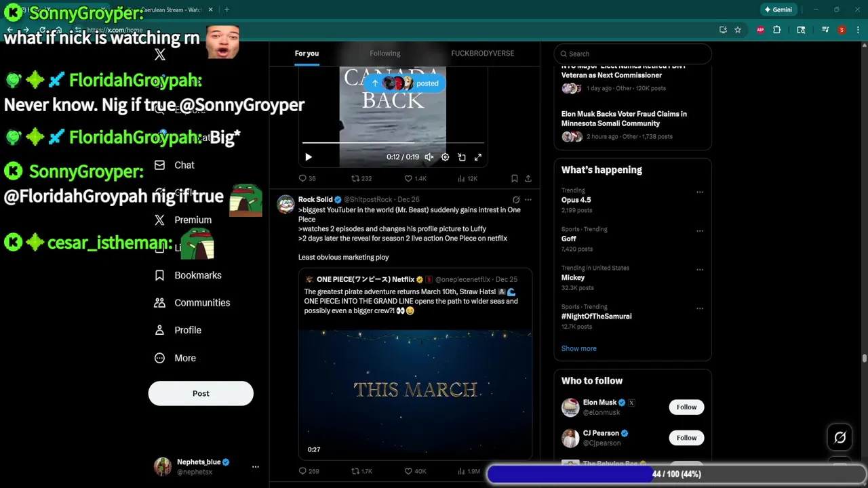Play the THIS MARCH video thumbnail
Image resolution: width=868 pixels, height=488 pixels.
click(x=415, y=391)
